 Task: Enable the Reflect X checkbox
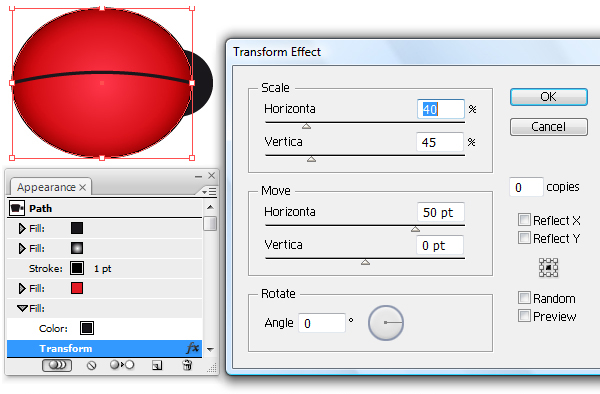click(x=524, y=220)
